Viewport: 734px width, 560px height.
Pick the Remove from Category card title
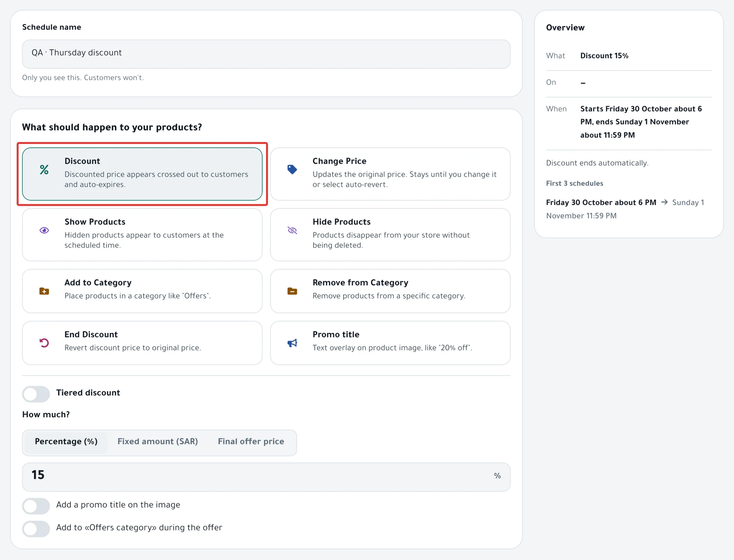(360, 283)
